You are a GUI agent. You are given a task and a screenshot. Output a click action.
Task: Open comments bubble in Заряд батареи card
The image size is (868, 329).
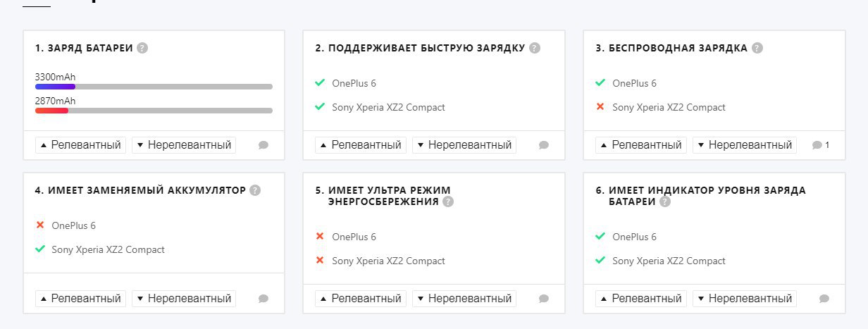tap(263, 145)
